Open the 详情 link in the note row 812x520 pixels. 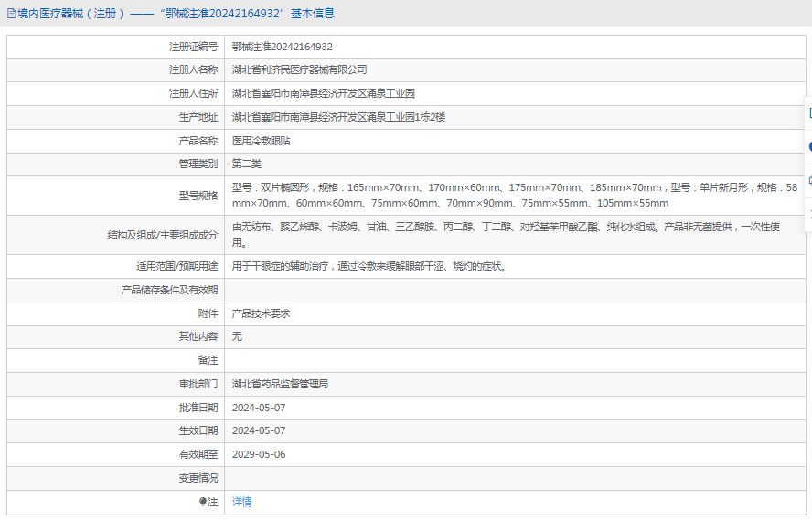pyautogui.click(x=241, y=502)
